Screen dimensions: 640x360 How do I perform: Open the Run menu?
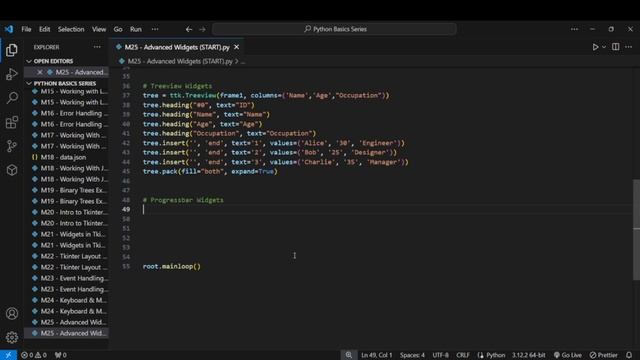click(136, 29)
